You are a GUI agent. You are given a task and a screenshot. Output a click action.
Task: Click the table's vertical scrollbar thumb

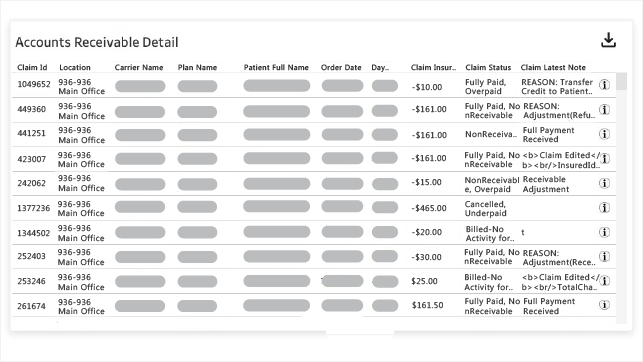622,81
